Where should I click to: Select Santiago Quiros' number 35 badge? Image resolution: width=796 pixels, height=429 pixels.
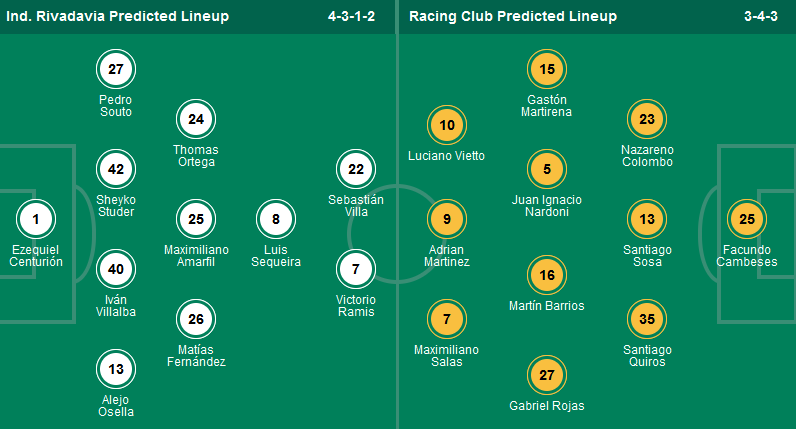[647, 320]
